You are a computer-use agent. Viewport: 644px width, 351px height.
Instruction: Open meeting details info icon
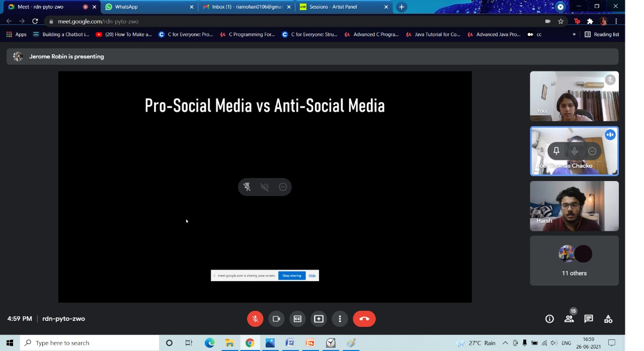(549, 319)
